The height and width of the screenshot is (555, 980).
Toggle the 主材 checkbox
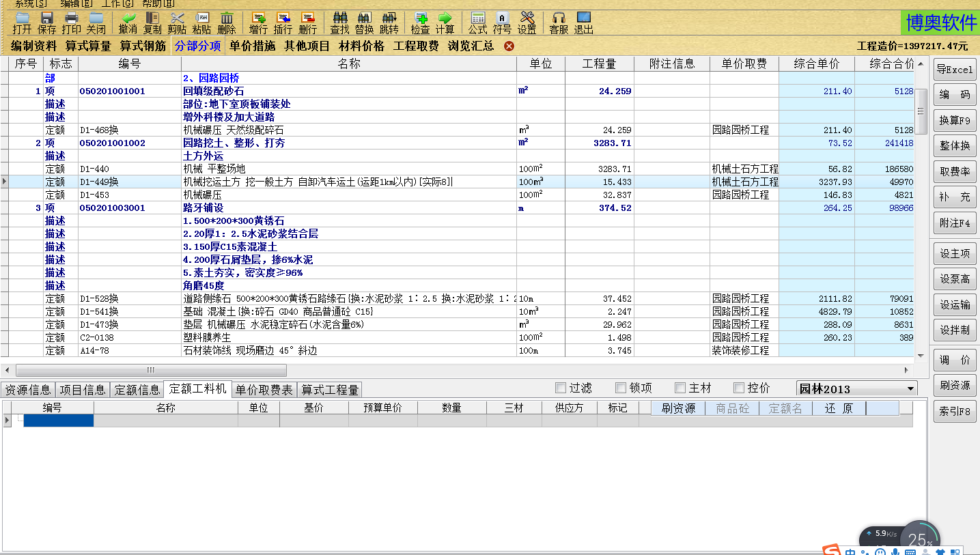[x=680, y=388]
